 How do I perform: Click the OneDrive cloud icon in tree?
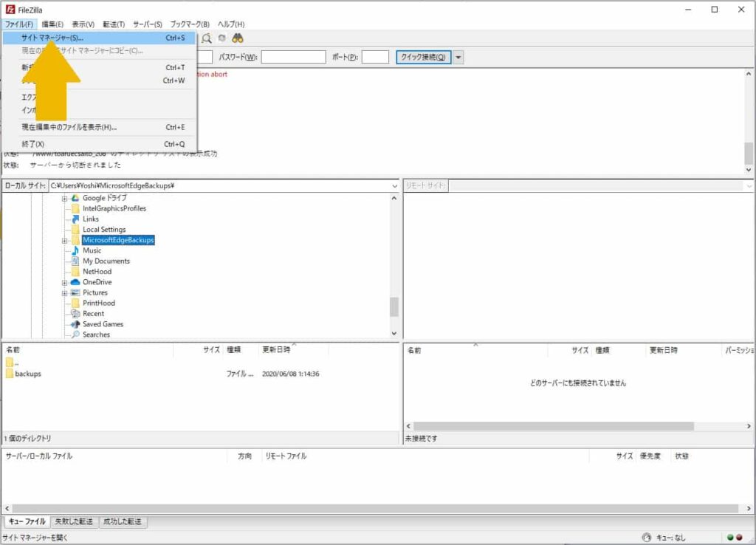(75, 282)
